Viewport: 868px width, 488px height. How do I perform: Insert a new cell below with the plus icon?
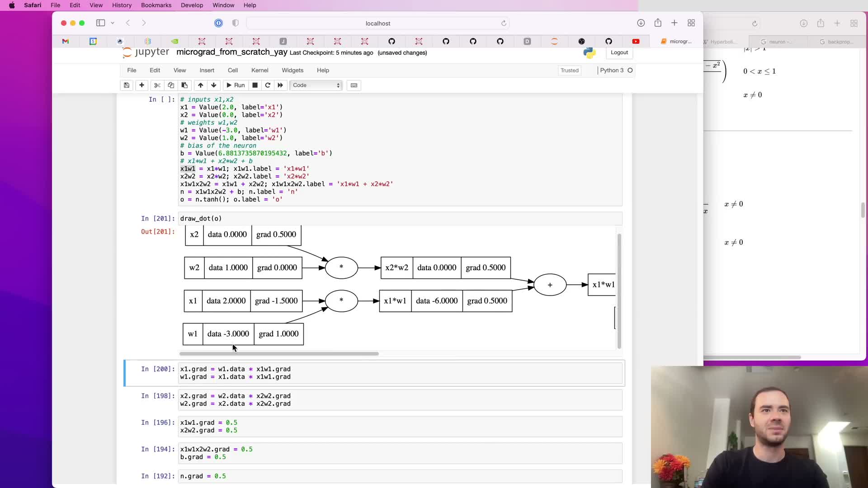142,85
